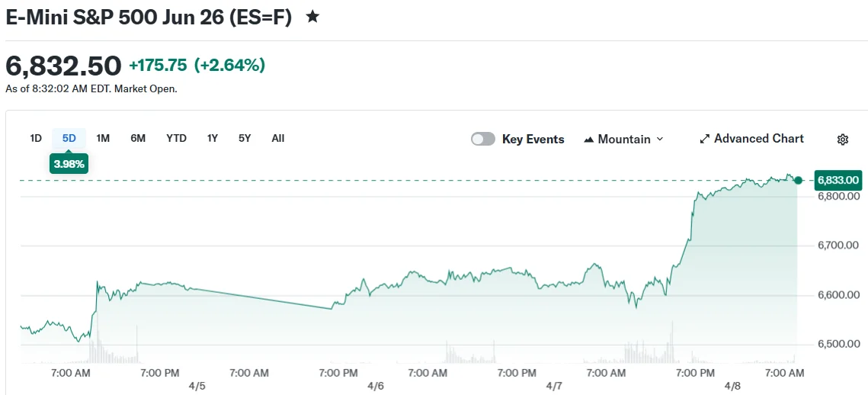
Task: Click the 4/6 date label
Action: tap(376, 385)
